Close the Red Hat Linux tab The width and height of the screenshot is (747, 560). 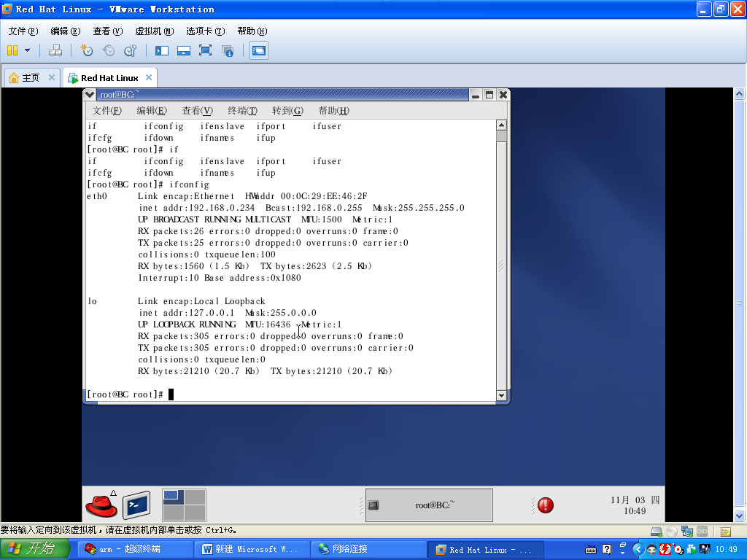pyautogui.click(x=149, y=77)
